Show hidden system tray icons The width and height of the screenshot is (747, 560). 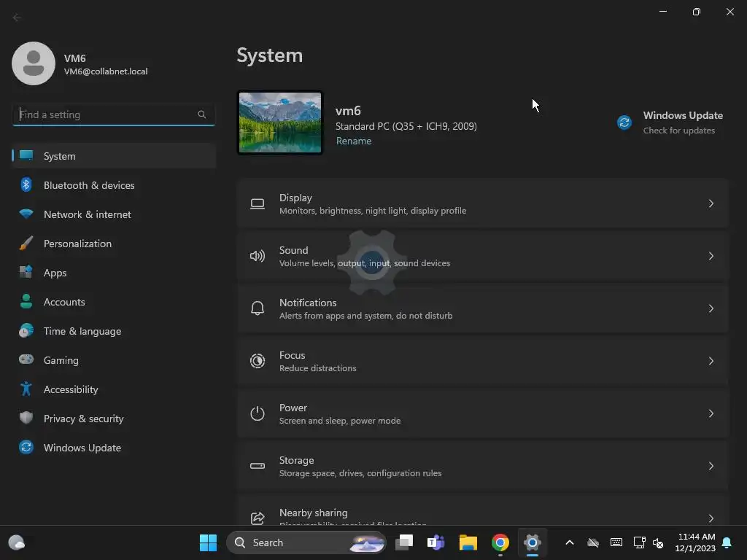(569, 542)
